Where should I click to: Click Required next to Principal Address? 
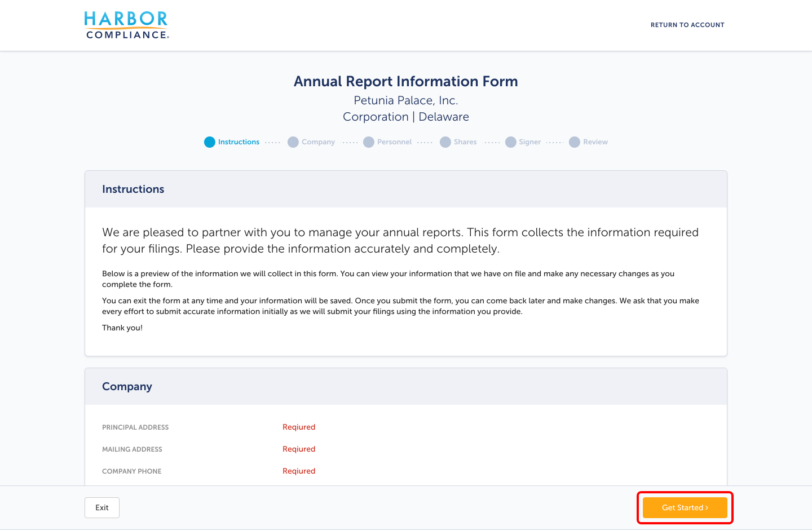tap(299, 427)
